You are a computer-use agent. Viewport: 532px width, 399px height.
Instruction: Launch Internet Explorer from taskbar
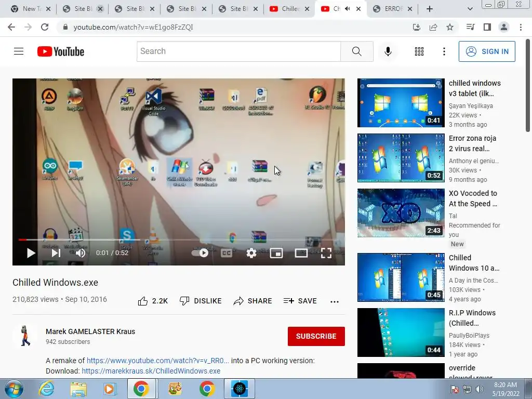point(46,389)
